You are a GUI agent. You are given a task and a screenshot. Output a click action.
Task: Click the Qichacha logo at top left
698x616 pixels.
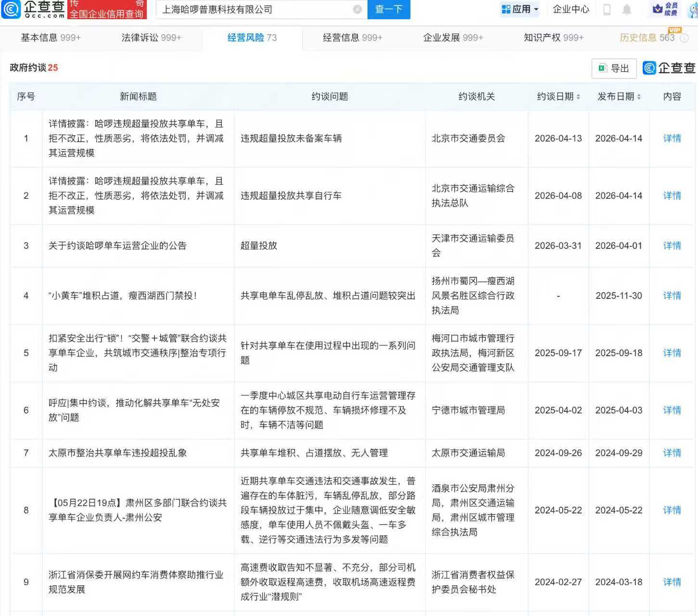click(x=33, y=9)
